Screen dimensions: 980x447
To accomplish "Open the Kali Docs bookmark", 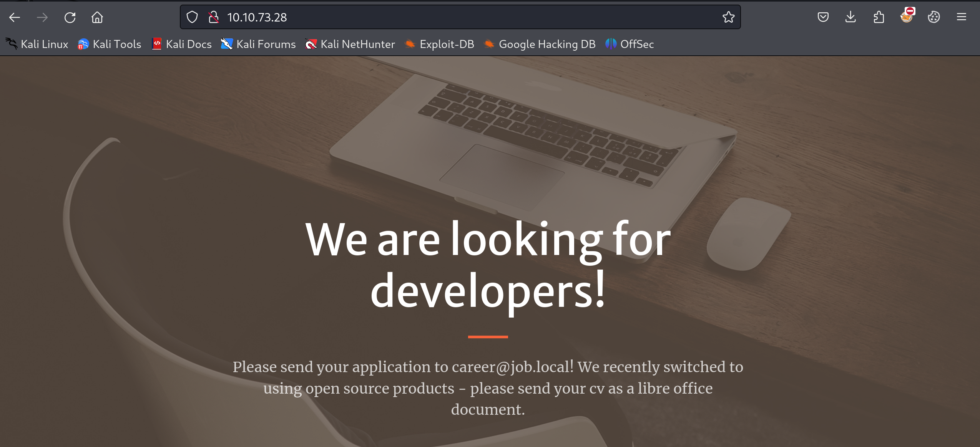I will [x=182, y=44].
